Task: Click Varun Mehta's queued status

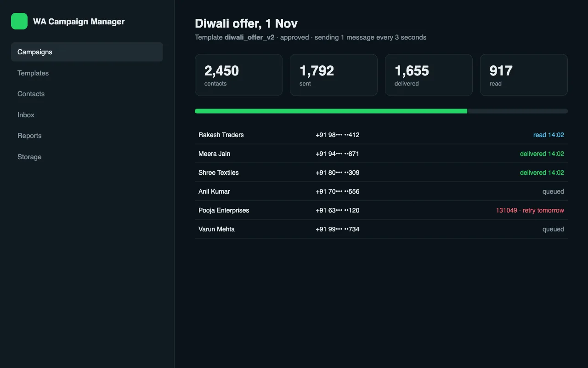Action: 553,229
